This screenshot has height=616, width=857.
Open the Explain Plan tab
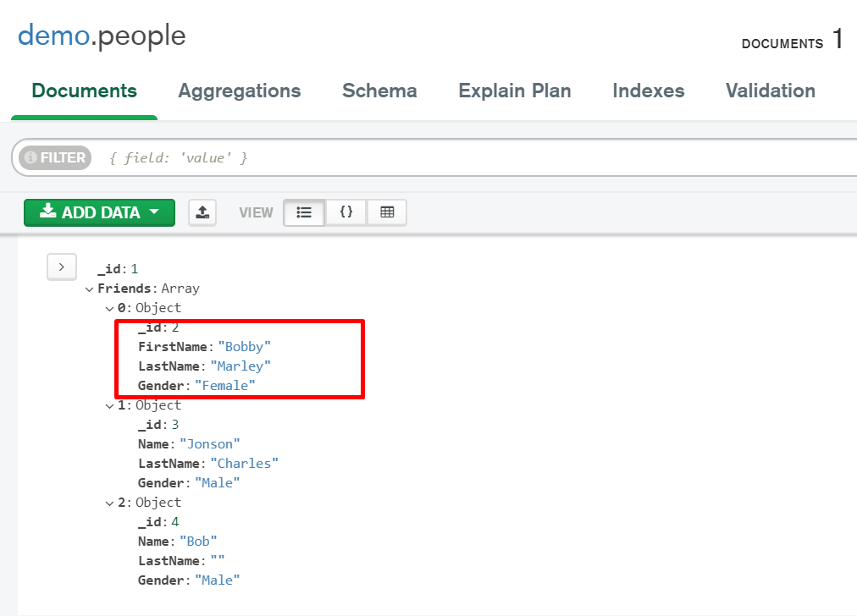pyautogui.click(x=514, y=91)
